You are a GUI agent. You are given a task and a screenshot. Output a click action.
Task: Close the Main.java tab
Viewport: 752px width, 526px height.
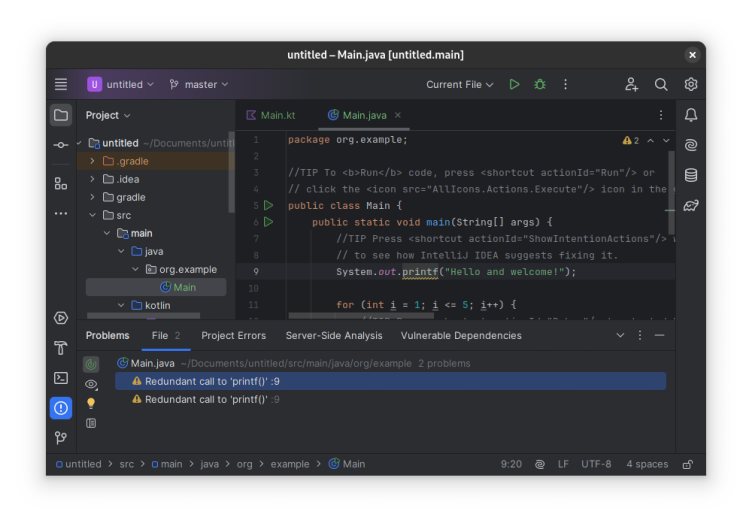pos(398,115)
